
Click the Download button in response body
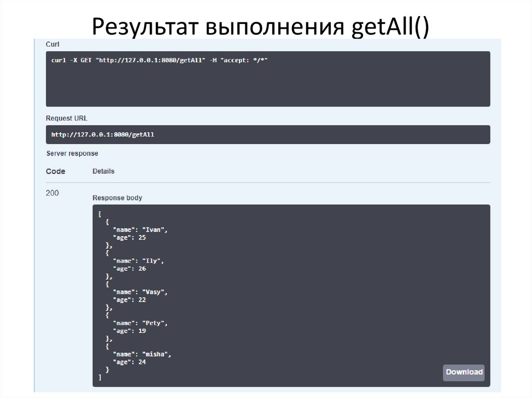463,372
